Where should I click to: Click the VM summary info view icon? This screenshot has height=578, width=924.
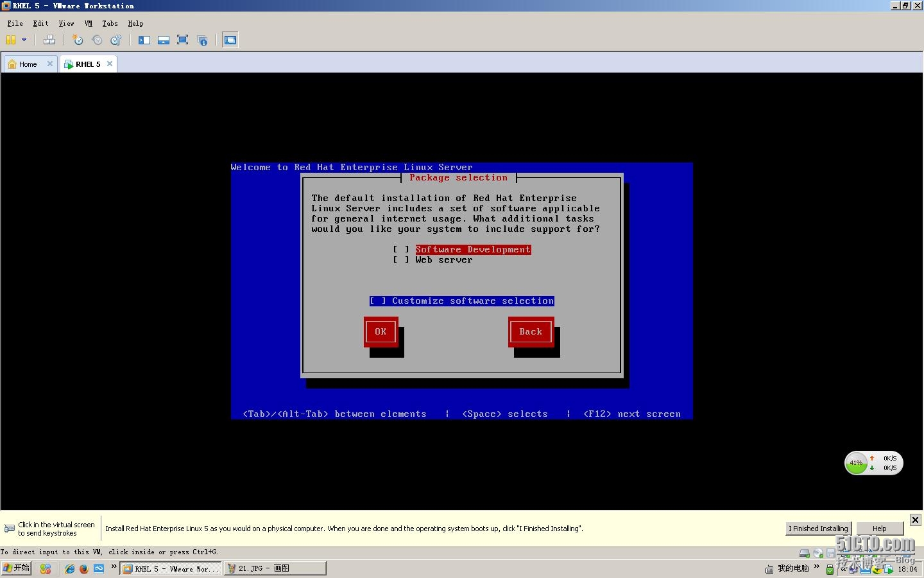[x=202, y=40]
